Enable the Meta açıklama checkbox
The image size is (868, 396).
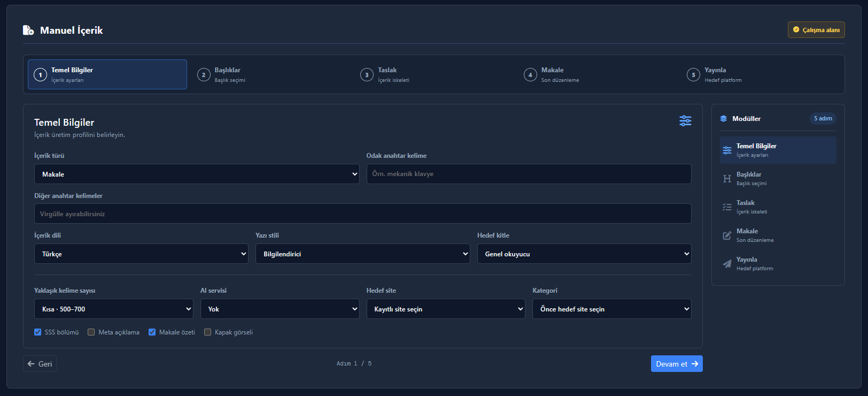click(x=91, y=332)
